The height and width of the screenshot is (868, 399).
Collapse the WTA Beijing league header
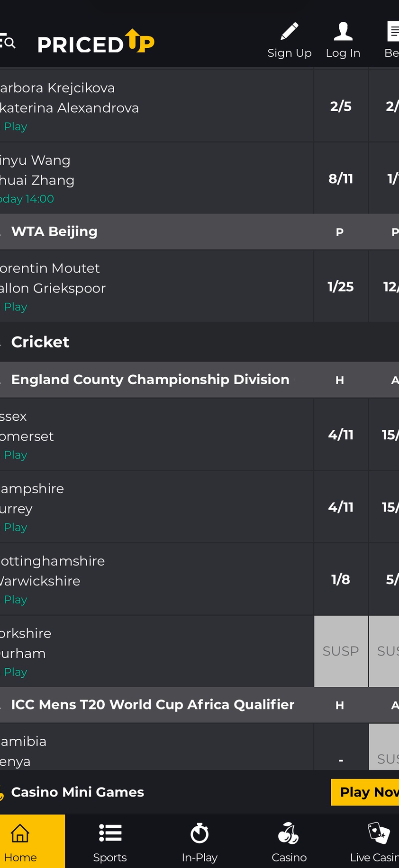tap(54, 231)
